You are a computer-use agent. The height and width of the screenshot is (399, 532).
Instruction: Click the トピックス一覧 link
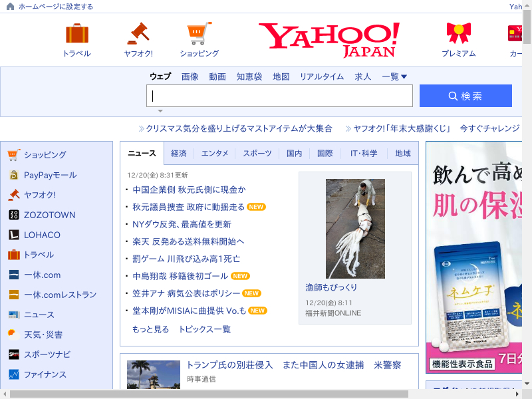pos(205,329)
